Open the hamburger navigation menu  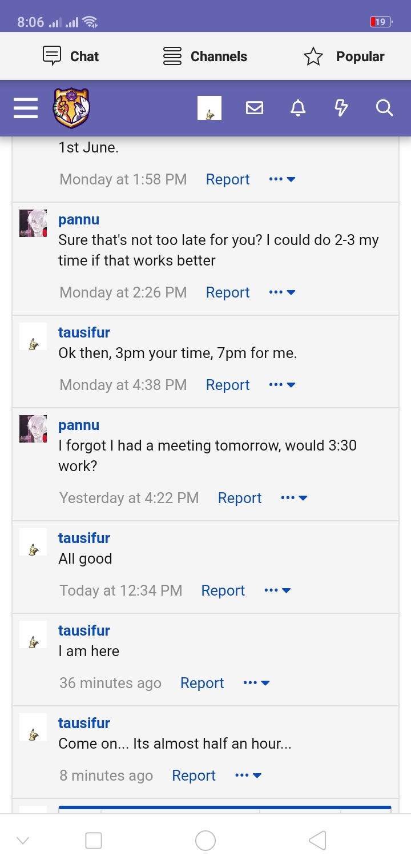click(26, 108)
